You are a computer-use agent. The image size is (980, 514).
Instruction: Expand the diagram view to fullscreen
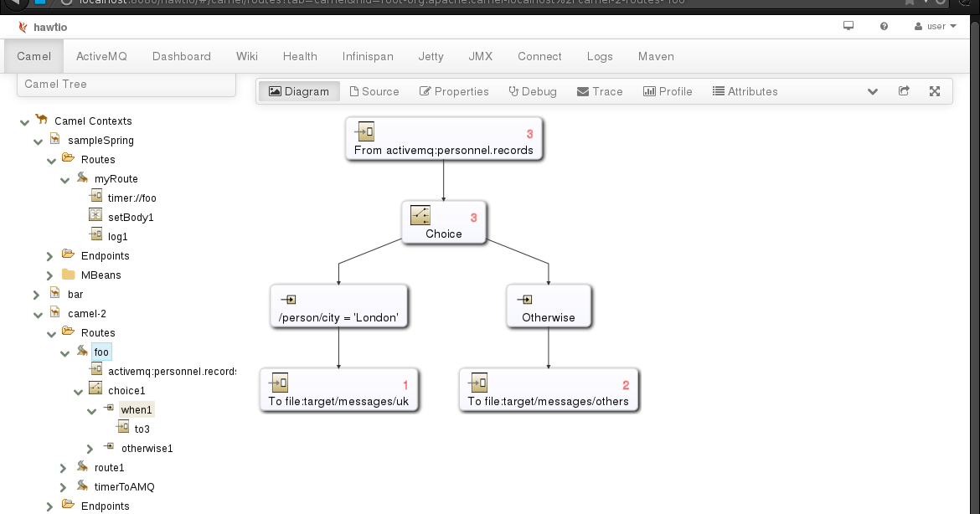click(x=934, y=91)
